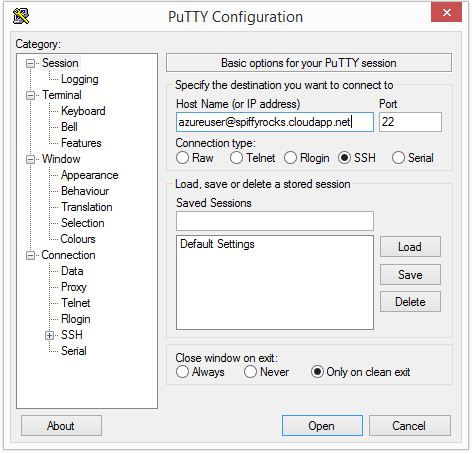This screenshot has height=454, width=472.
Task: Load the selected saved session
Action: point(410,247)
